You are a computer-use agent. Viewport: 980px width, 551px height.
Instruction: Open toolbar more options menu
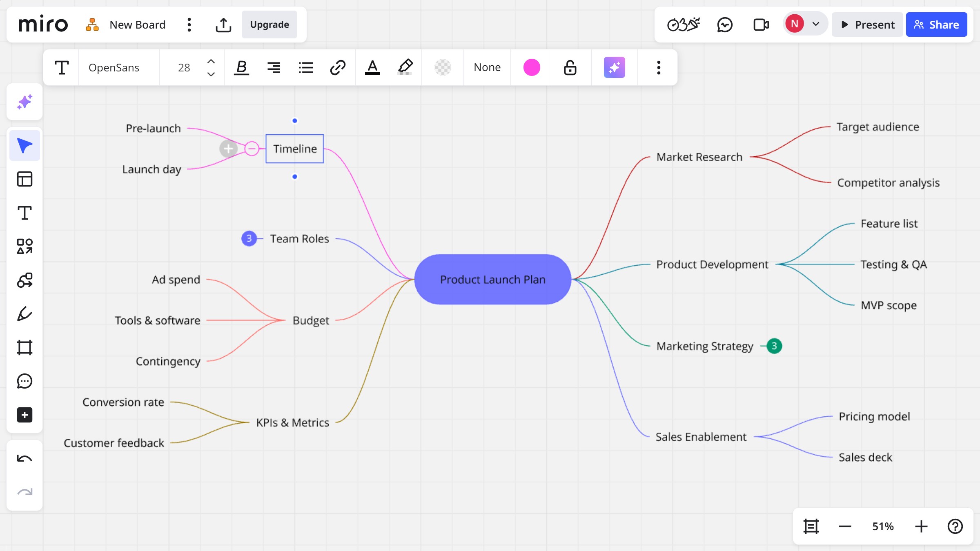coord(658,67)
